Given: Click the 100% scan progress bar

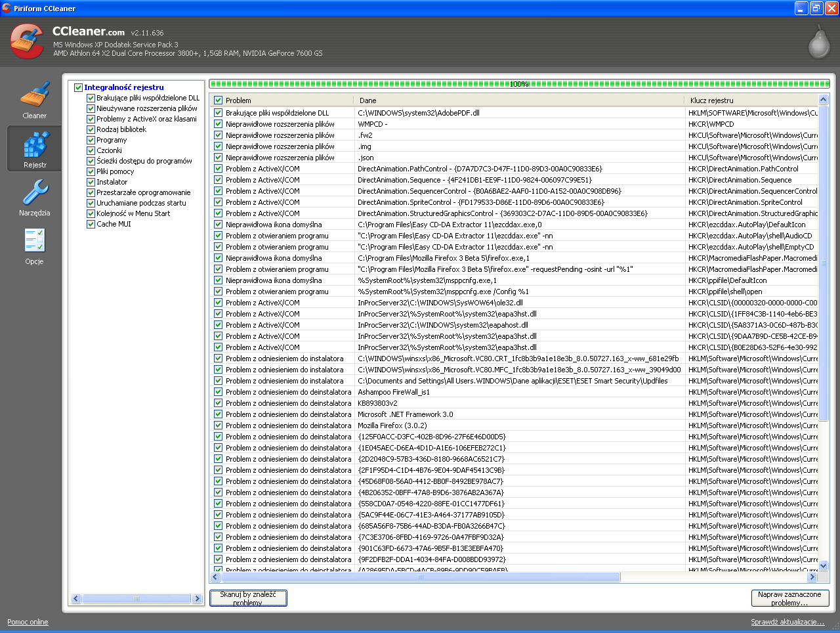Looking at the screenshot, I should coord(519,84).
